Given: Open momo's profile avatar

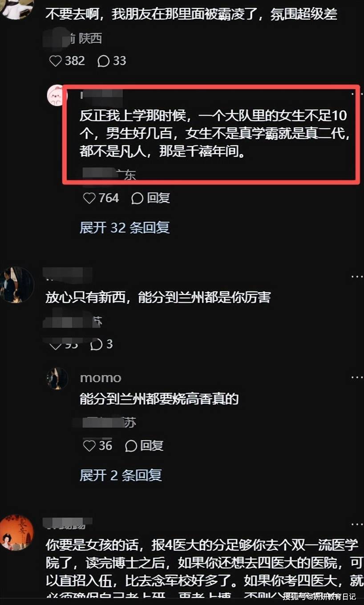Looking at the screenshot, I should tap(57, 379).
